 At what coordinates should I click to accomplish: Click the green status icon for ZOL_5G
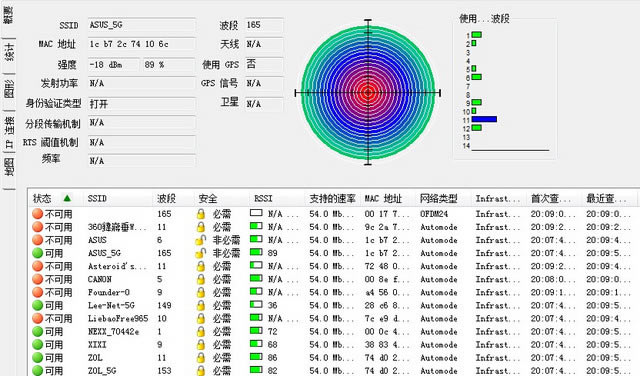38,371
